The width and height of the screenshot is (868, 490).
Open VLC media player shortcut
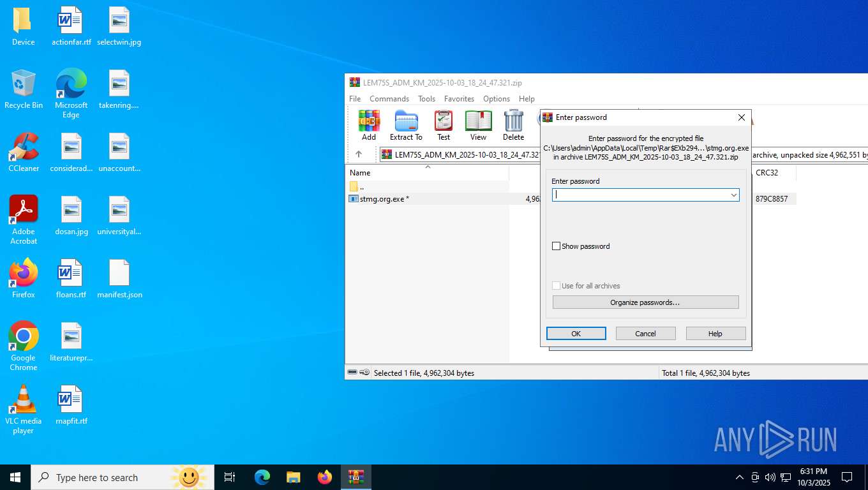pyautogui.click(x=23, y=410)
